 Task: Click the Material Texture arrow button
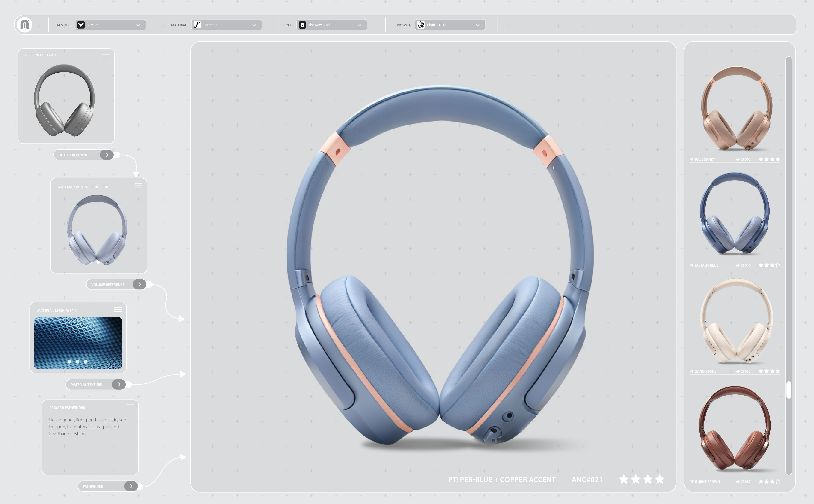pyautogui.click(x=119, y=384)
